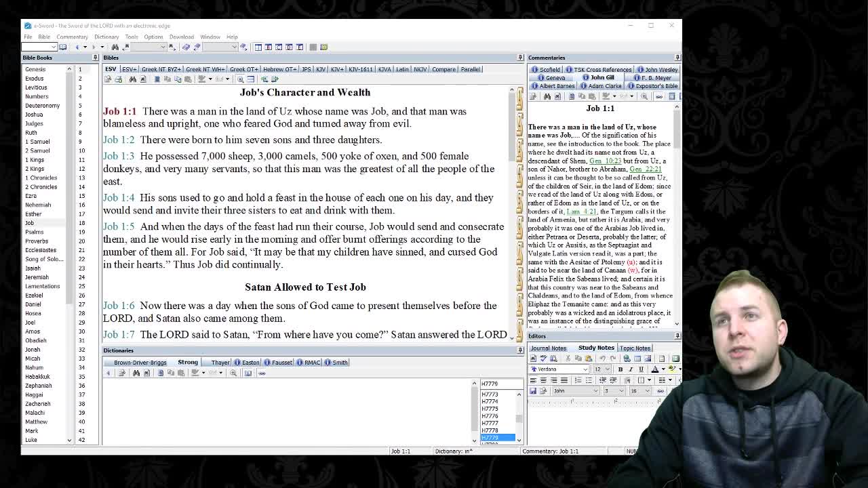Pin the Bible Books panel

point(95,58)
